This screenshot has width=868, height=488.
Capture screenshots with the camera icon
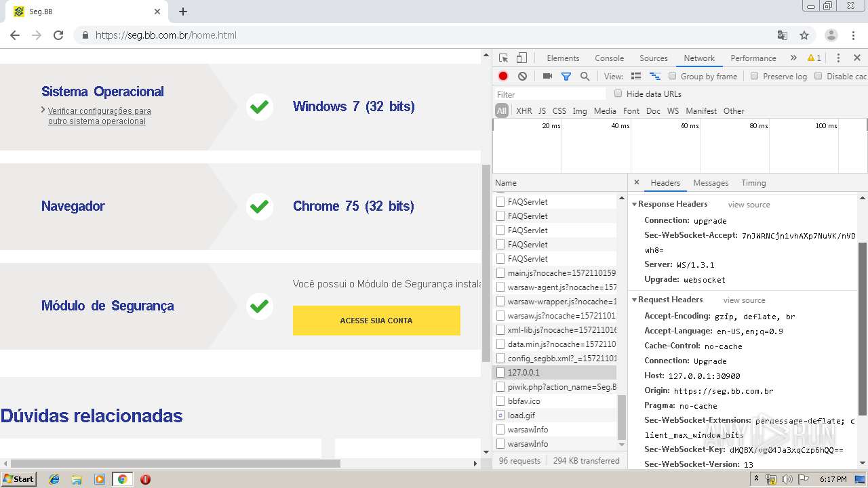[547, 77]
